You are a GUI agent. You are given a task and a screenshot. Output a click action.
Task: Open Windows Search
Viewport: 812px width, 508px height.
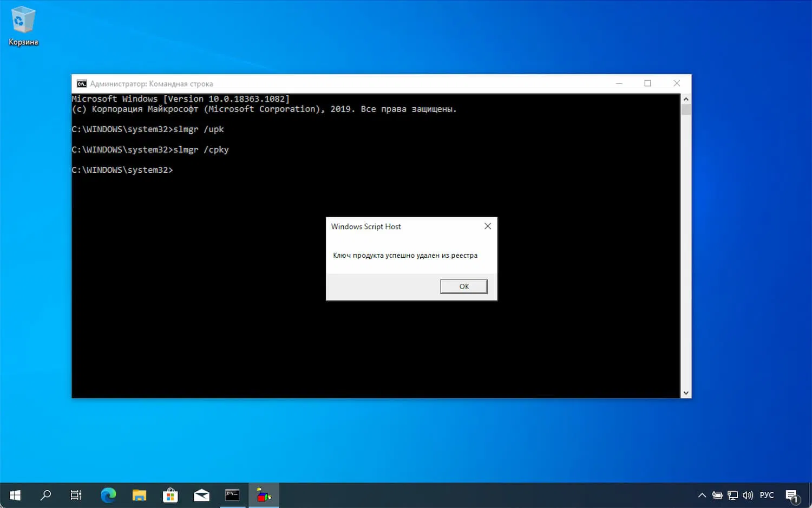[45, 495]
